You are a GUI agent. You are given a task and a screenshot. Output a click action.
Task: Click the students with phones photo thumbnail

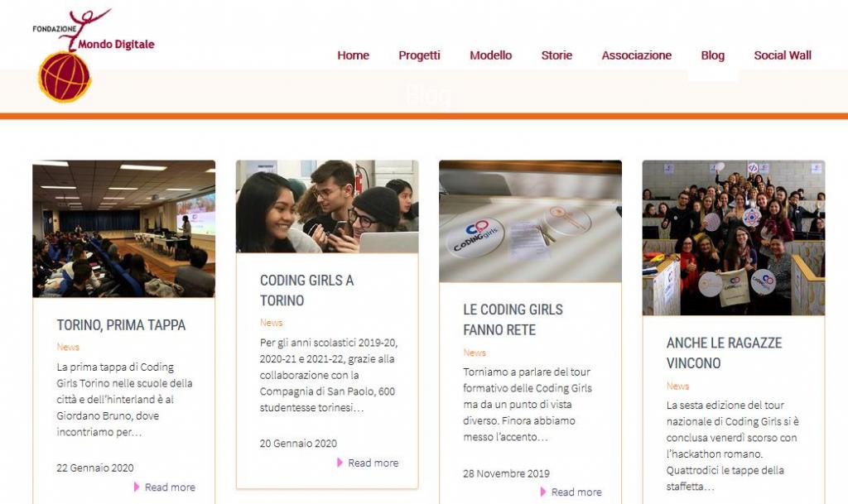(327, 206)
